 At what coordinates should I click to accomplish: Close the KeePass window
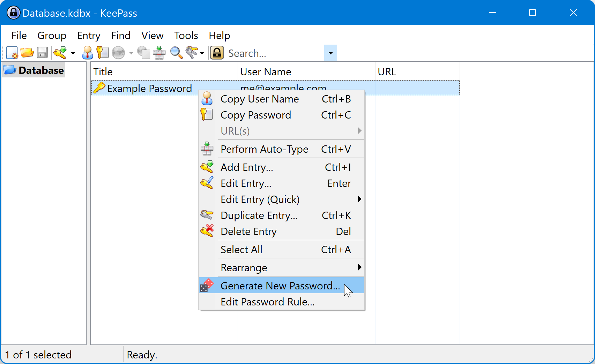click(573, 13)
